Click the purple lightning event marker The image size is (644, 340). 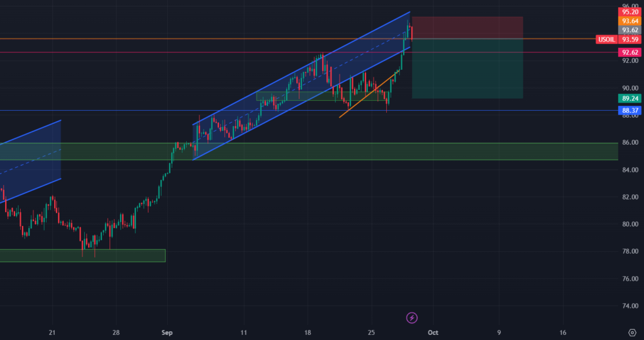[411, 317]
